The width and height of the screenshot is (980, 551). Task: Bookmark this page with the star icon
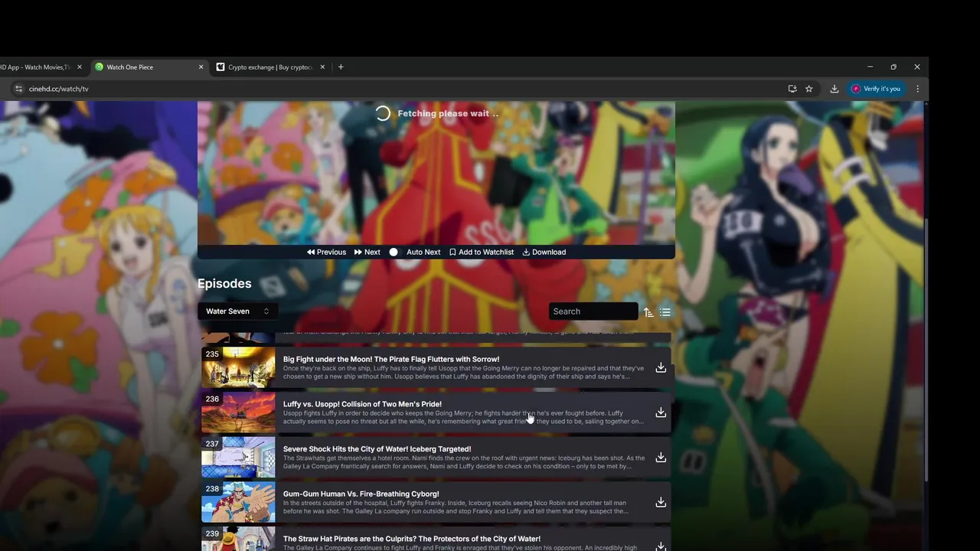[x=808, y=89]
